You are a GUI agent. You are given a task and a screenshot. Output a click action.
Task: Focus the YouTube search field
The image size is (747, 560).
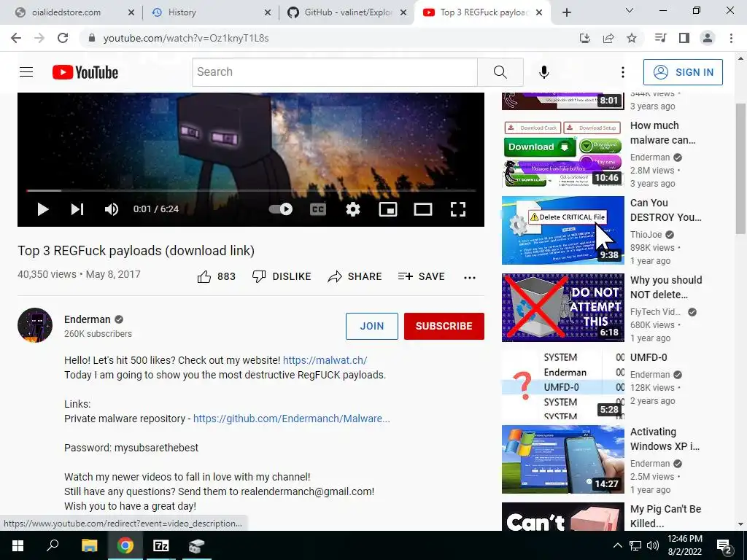point(334,72)
